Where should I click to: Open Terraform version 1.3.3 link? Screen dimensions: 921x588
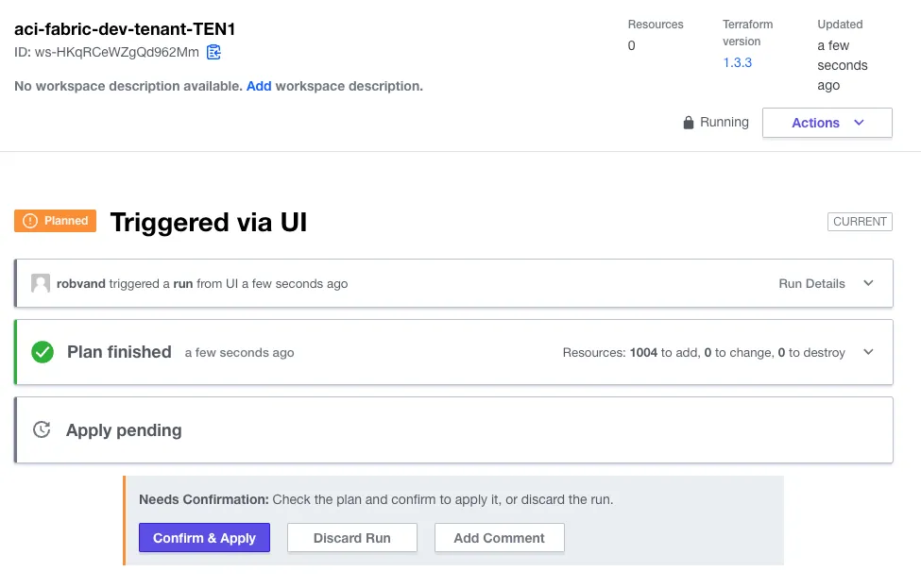tap(737, 62)
